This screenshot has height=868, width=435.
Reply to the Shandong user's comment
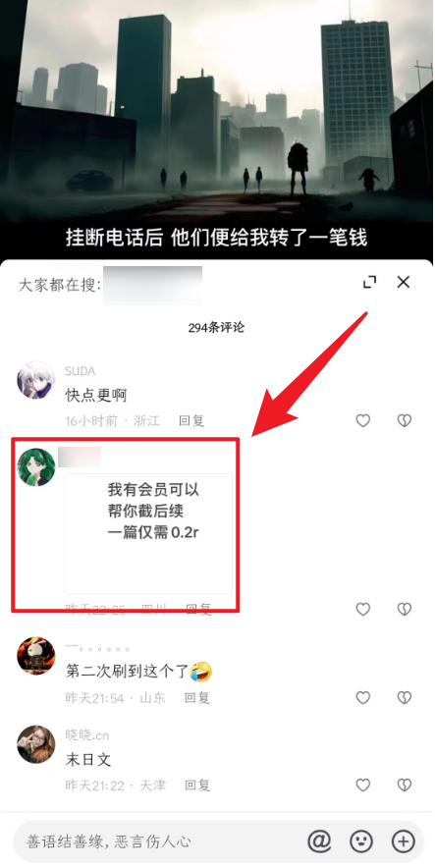coord(197,697)
